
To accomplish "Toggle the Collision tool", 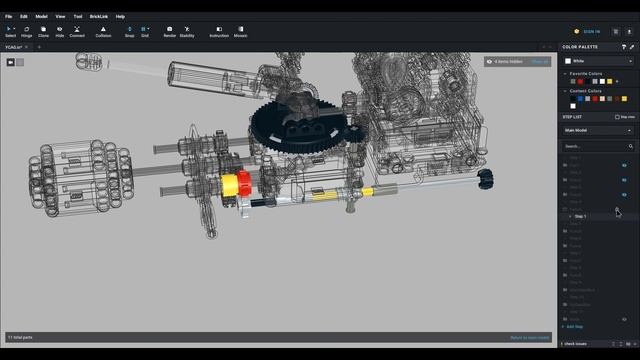I will coord(103,31).
